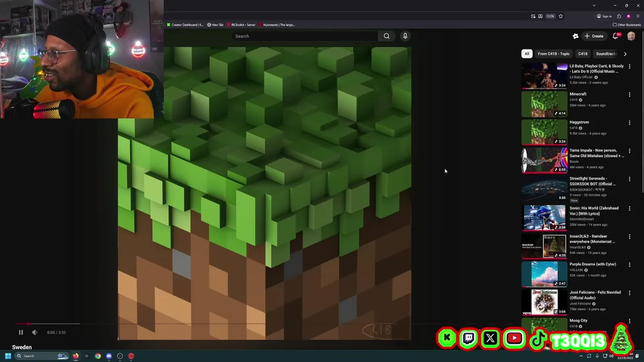Viewport: 644px width, 362px height.
Task: Open Discord from the taskbar
Action: (109, 356)
